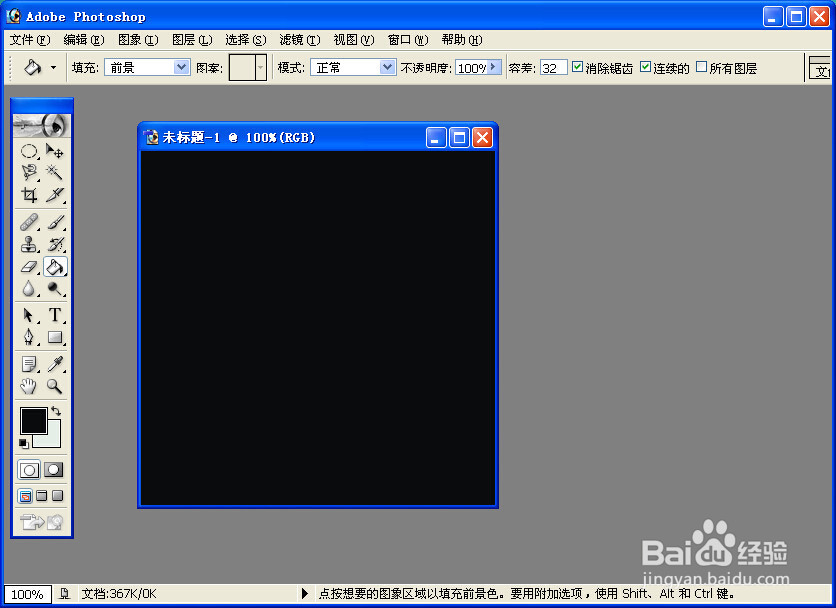Disable the 连续的 contiguous option
This screenshot has height=608, width=836.
click(x=644, y=67)
